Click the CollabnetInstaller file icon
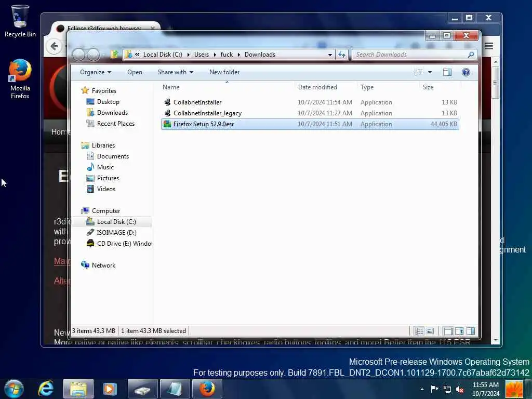The width and height of the screenshot is (532, 399). (167, 102)
